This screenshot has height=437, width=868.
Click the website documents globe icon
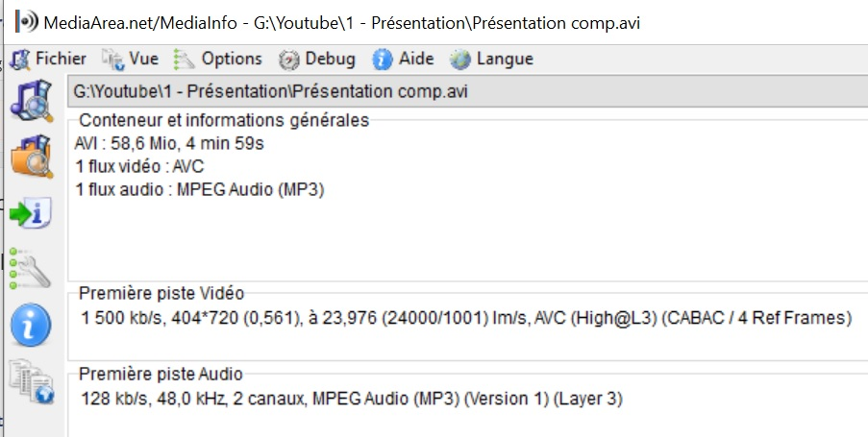click(32, 381)
